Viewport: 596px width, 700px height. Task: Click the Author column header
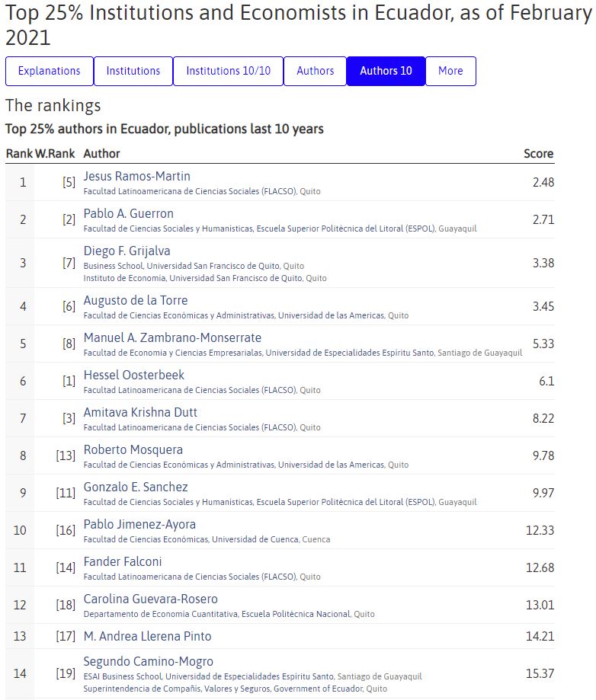click(x=101, y=154)
